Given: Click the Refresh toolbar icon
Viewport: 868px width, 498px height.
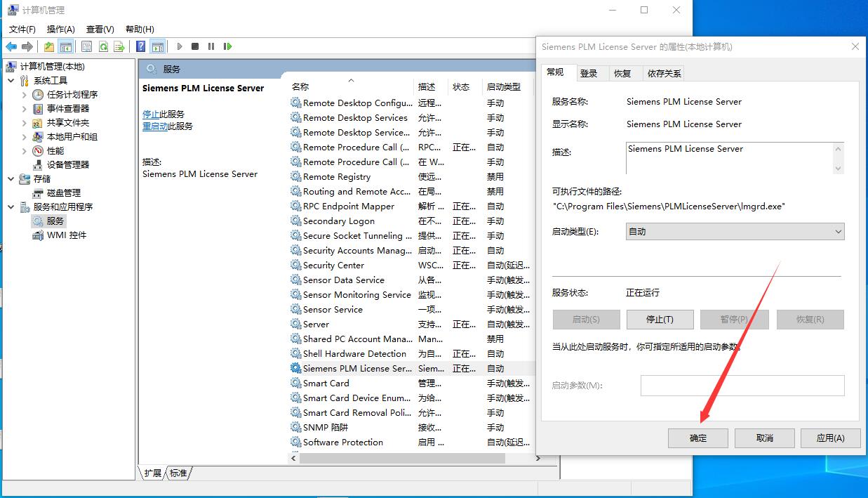Looking at the screenshot, I should pyautogui.click(x=103, y=46).
